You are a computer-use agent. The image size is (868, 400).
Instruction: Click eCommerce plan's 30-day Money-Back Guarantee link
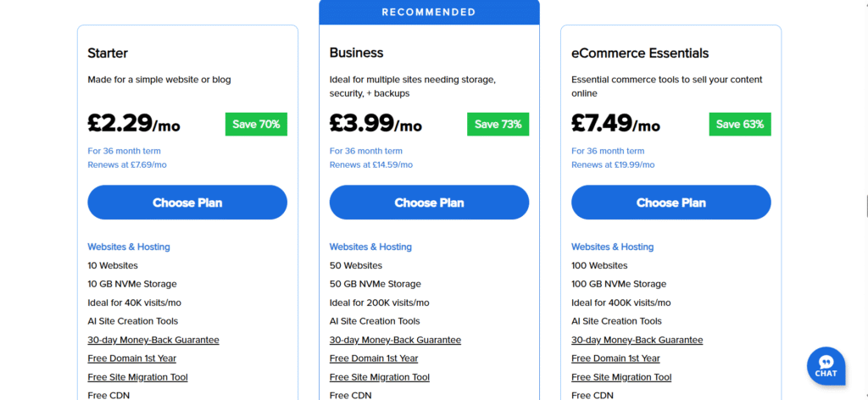[x=637, y=340]
